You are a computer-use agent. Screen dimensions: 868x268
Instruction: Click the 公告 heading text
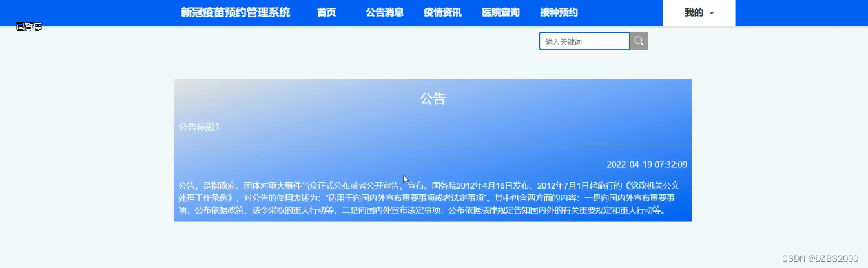click(433, 99)
